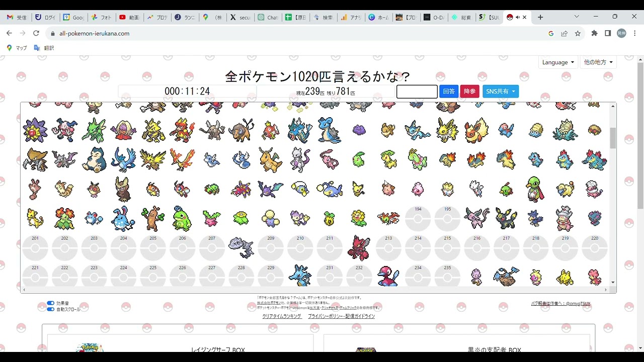Viewport: 644px width, 362px height.
Task: Open the 翻訳 bookmark
Action: 44,48
